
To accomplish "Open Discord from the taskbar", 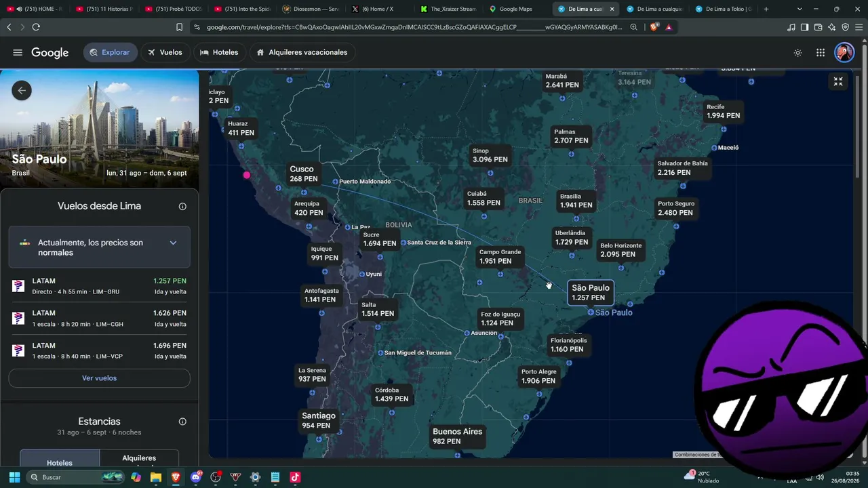I will click(196, 477).
